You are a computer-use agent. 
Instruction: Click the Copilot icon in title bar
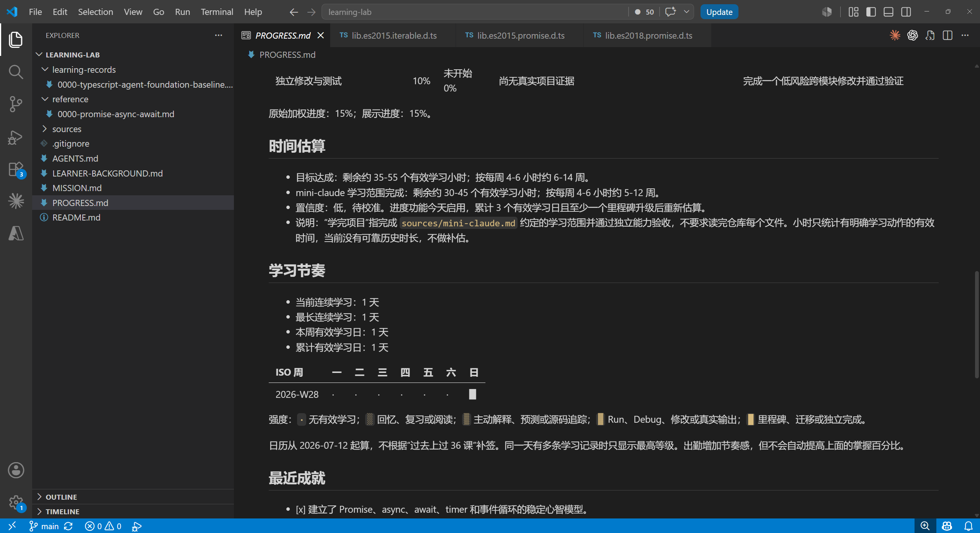(827, 12)
